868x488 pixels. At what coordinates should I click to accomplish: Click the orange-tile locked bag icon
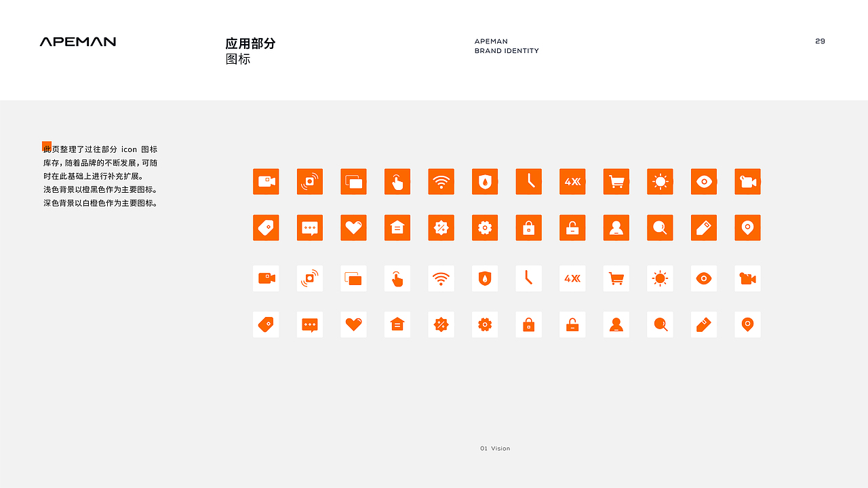pyautogui.click(x=529, y=228)
